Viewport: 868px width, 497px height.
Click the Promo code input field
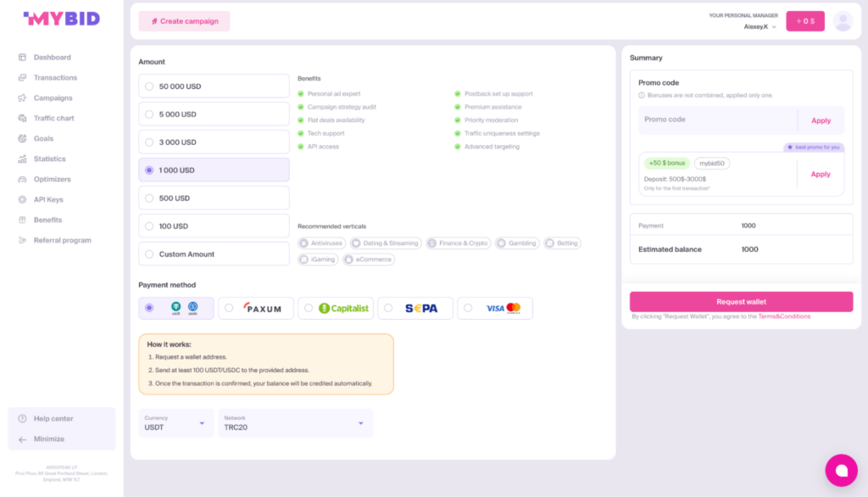[x=717, y=120]
